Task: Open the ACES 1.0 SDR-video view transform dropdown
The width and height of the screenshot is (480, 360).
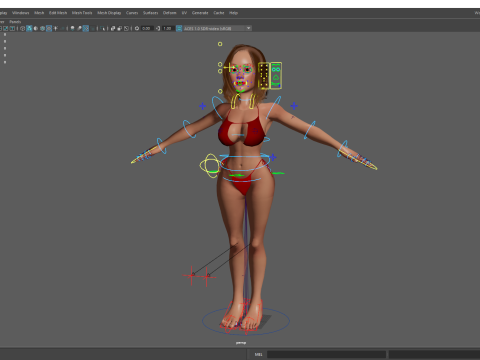Action: [x=217, y=28]
